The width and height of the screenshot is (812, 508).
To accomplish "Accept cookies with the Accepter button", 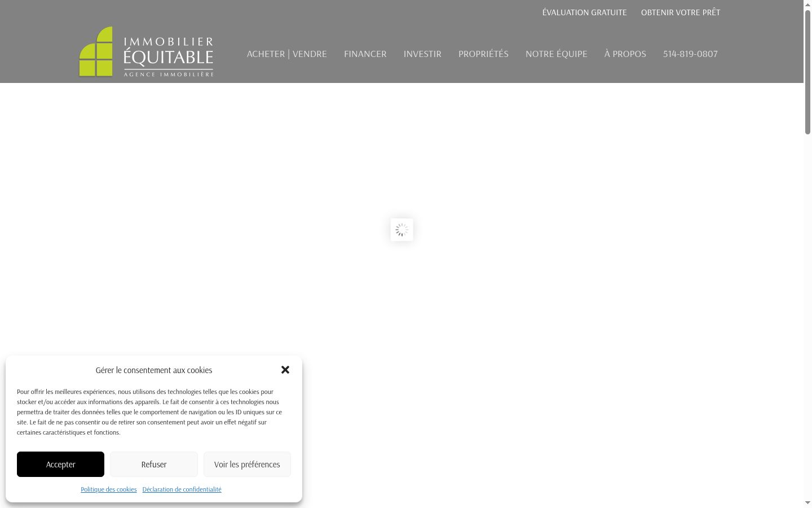I will (60, 464).
